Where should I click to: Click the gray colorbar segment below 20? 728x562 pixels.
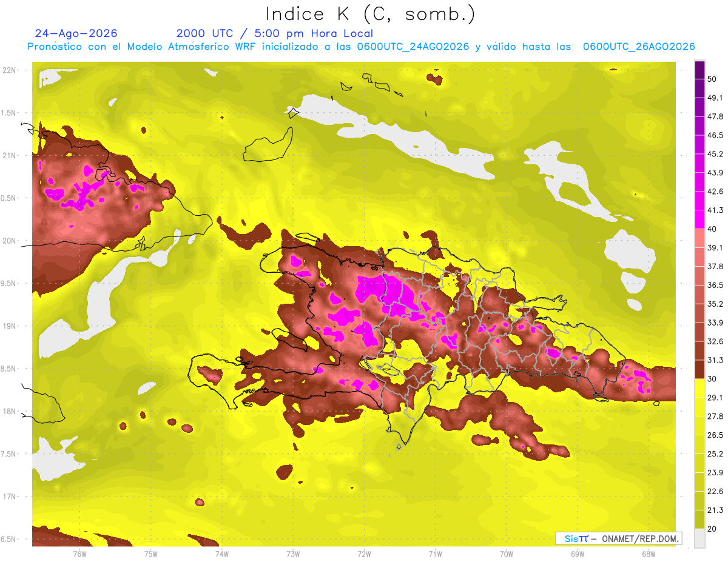point(699,537)
